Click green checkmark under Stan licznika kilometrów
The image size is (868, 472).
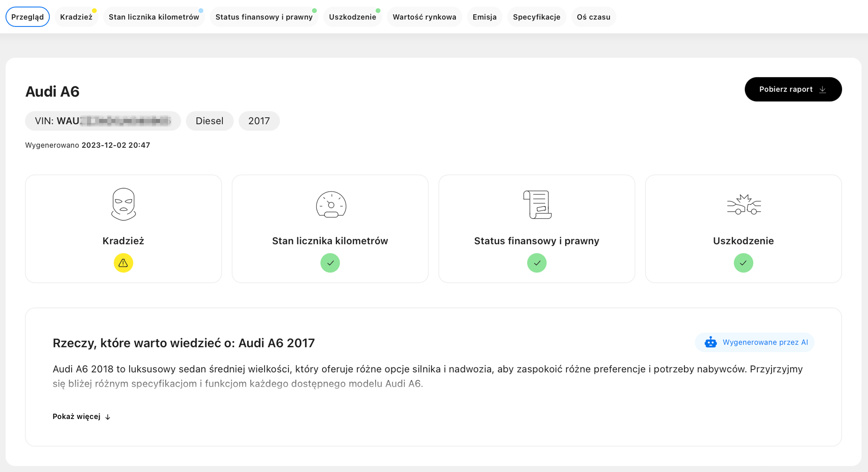point(330,263)
